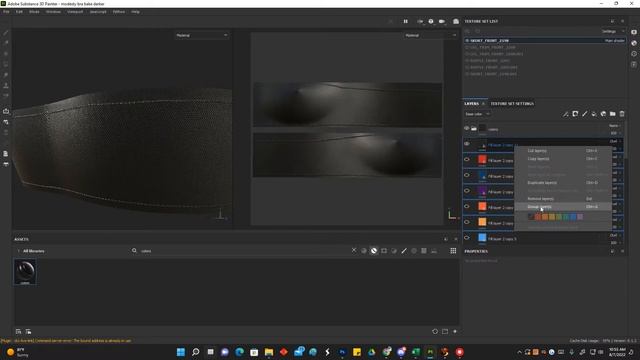
Task: Open the 3D viewport Material dropdown
Action: (x=202, y=36)
